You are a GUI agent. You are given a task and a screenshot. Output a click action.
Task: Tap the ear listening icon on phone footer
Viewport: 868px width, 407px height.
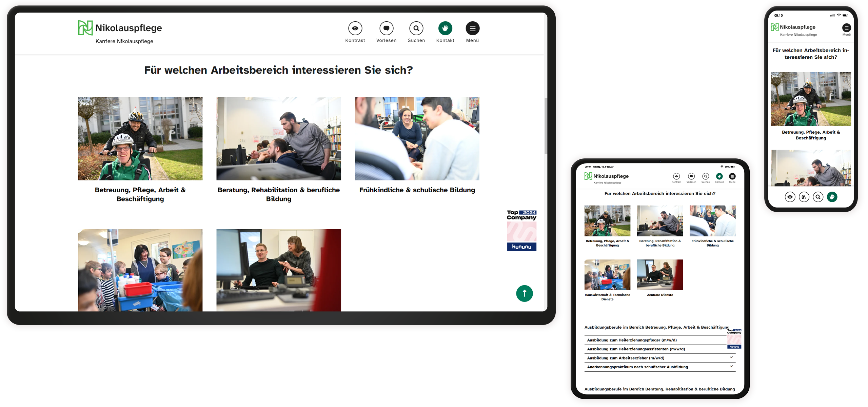[x=804, y=197]
